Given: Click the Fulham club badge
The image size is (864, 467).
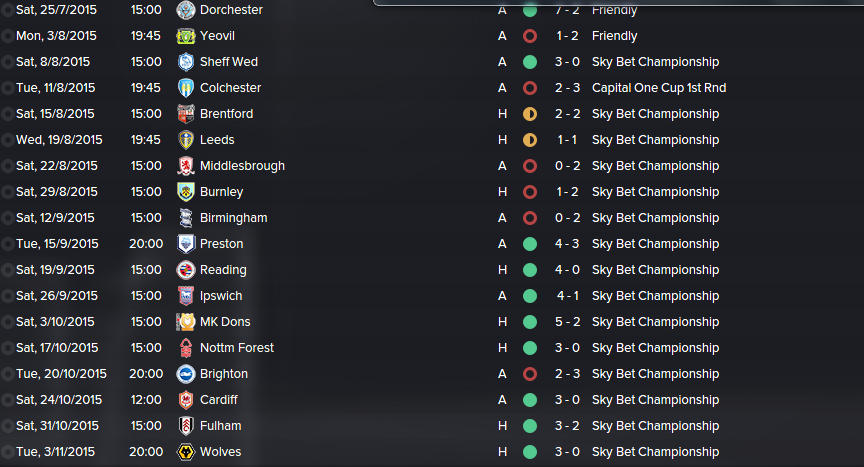Looking at the screenshot, I should [x=186, y=426].
